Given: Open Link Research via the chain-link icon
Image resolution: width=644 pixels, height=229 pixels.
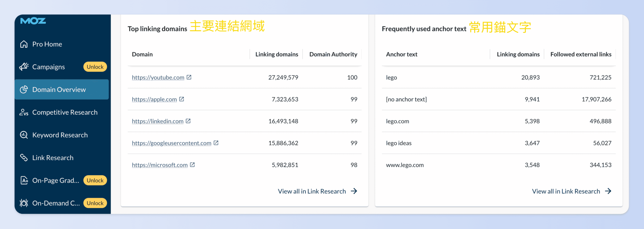Looking at the screenshot, I should click(23, 157).
